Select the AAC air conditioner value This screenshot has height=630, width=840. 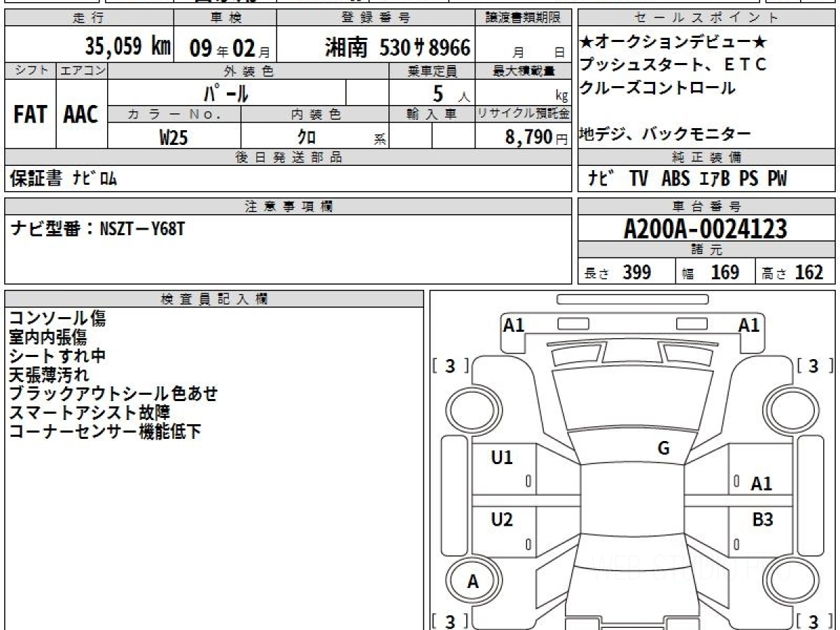[81, 114]
